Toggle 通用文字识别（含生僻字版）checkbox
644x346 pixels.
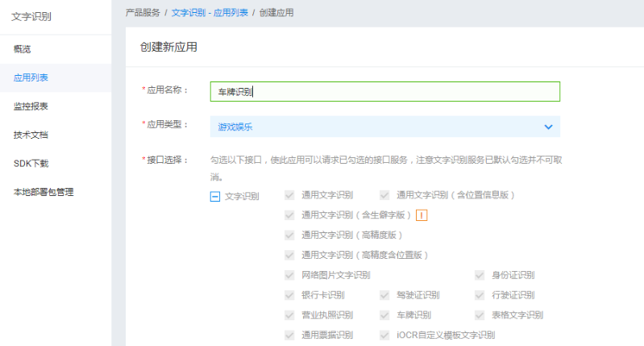pyautogui.click(x=289, y=215)
